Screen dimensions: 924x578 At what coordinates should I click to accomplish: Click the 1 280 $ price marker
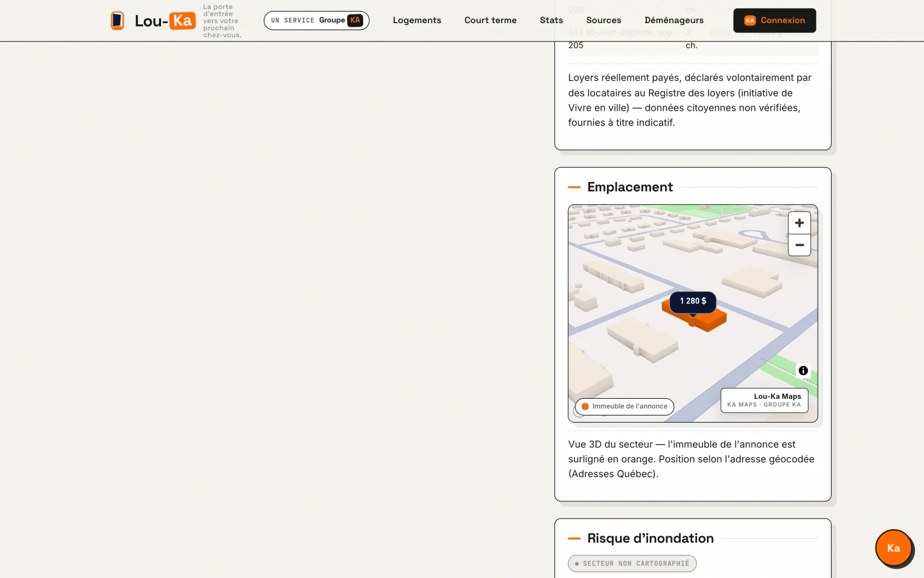pos(693,301)
